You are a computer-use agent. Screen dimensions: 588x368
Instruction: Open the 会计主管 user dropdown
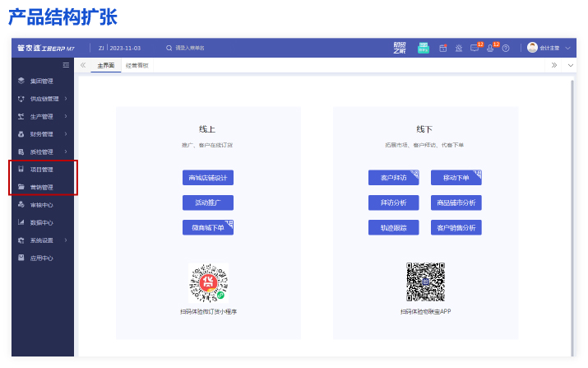pyautogui.click(x=549, y=48)
